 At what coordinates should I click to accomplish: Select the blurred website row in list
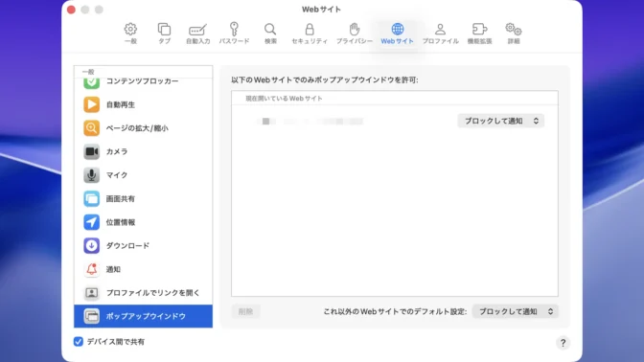(x=394, y=121)
